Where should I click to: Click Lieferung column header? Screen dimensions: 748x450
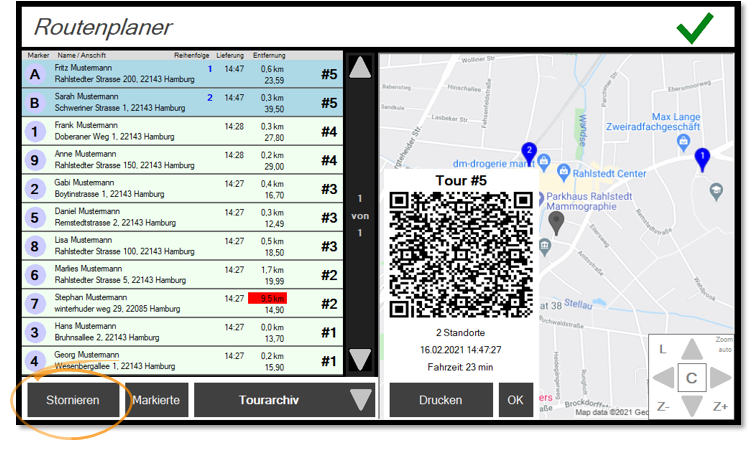230,55
